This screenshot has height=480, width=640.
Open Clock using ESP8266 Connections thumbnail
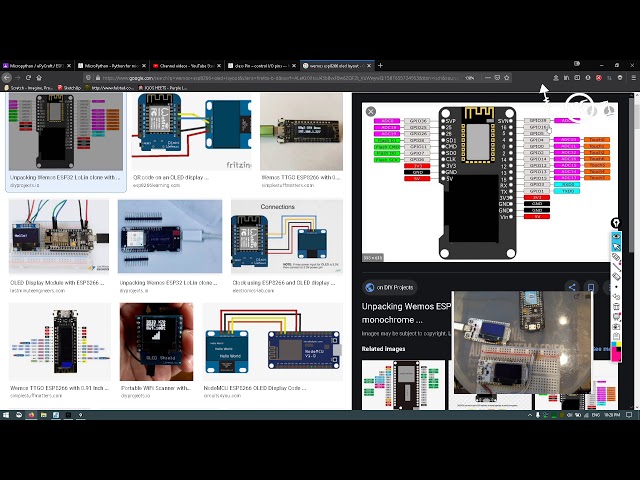(x=287, y=236)
